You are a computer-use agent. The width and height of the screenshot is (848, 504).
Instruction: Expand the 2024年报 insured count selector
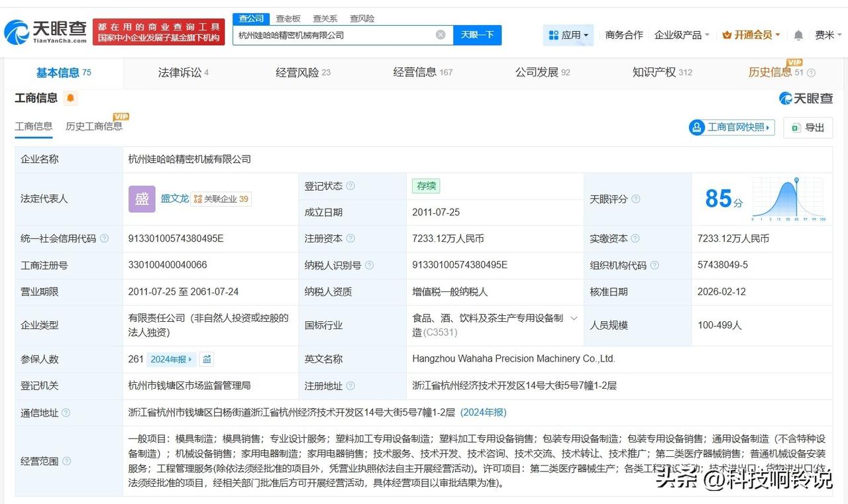171,360
